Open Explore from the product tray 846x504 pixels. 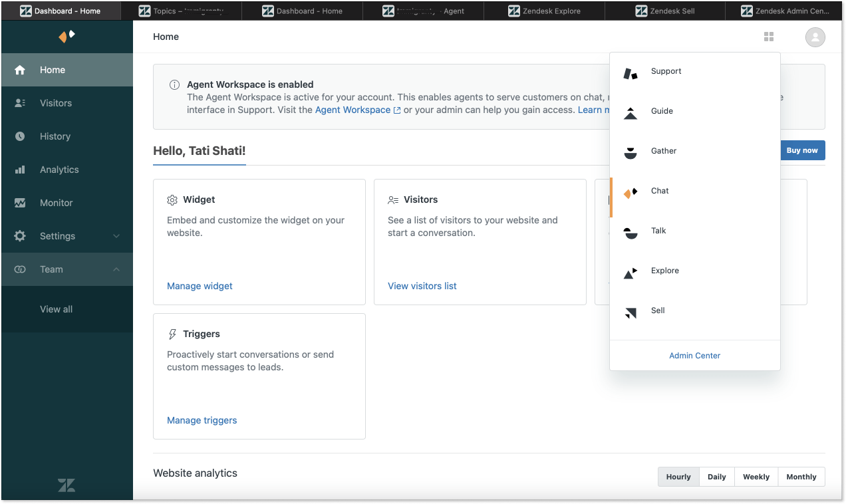point(664,271)
